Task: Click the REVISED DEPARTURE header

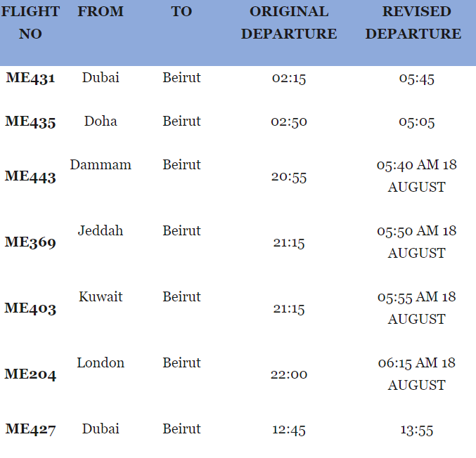Action: 413,22
